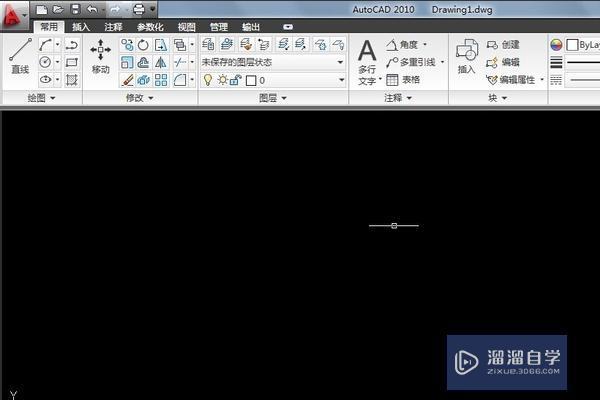This screenshot has width=600, height=400.
Task: Click the Erase tool icon
Action: (x=127, y=80)
